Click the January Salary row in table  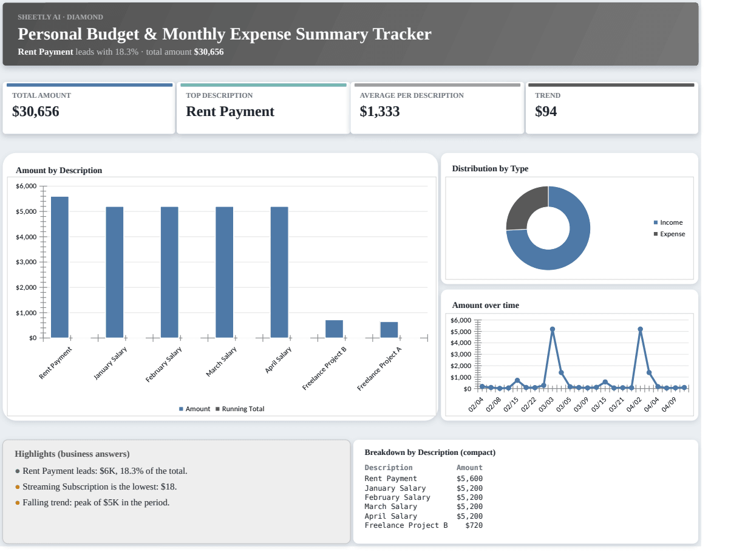click(x=424, y=488)
